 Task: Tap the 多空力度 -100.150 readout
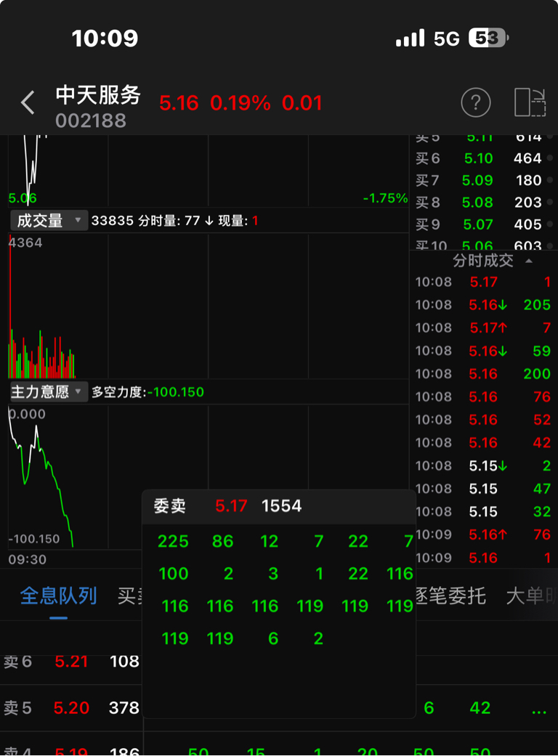tap(147, 392)
